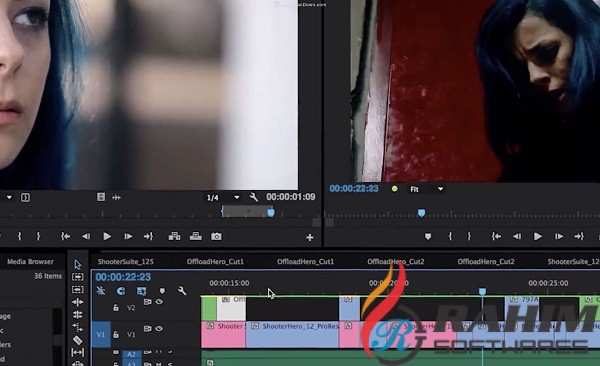Step forward one frame in Source monitor
Image resolution: width=600 pixels, height=366 pixels.
(x=128, y=237)
